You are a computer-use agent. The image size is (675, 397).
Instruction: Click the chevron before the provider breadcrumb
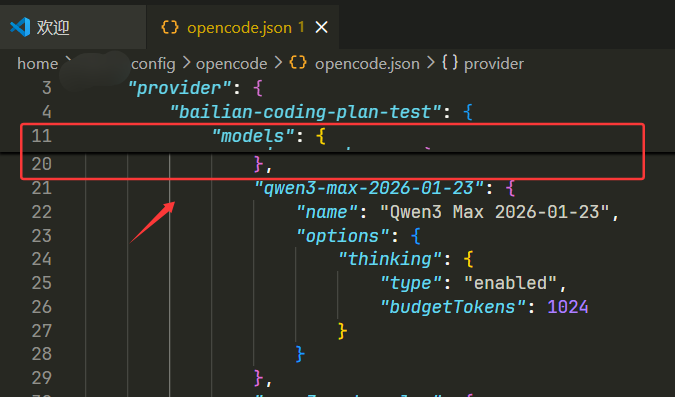[430, 63]
